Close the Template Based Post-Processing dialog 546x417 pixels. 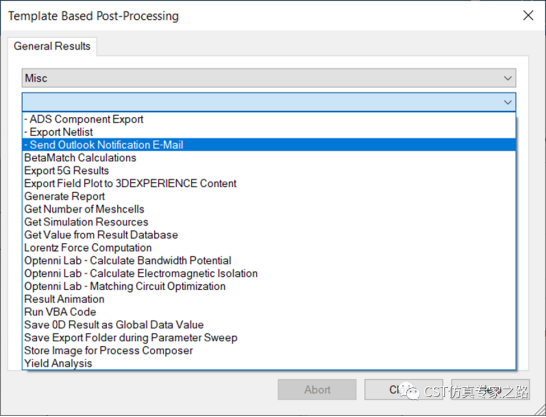coord(528,15)
